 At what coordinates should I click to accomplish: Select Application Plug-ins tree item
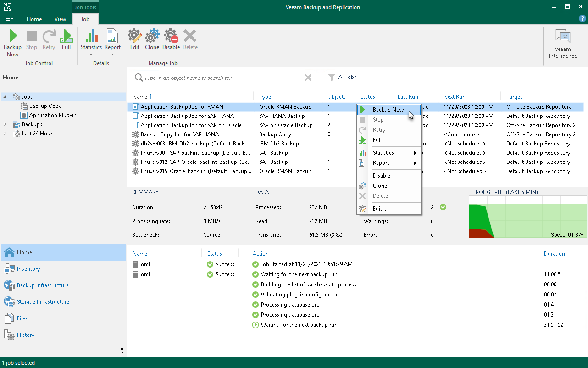click(54, 115)
